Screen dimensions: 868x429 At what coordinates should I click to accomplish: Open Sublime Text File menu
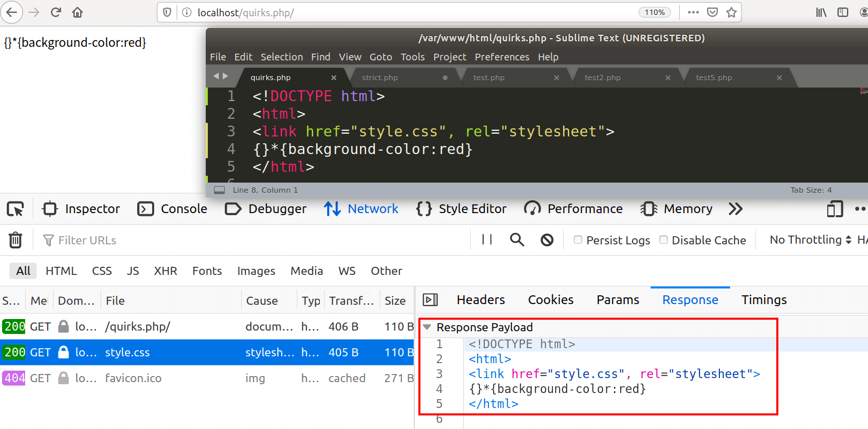(x=218, y=57)
